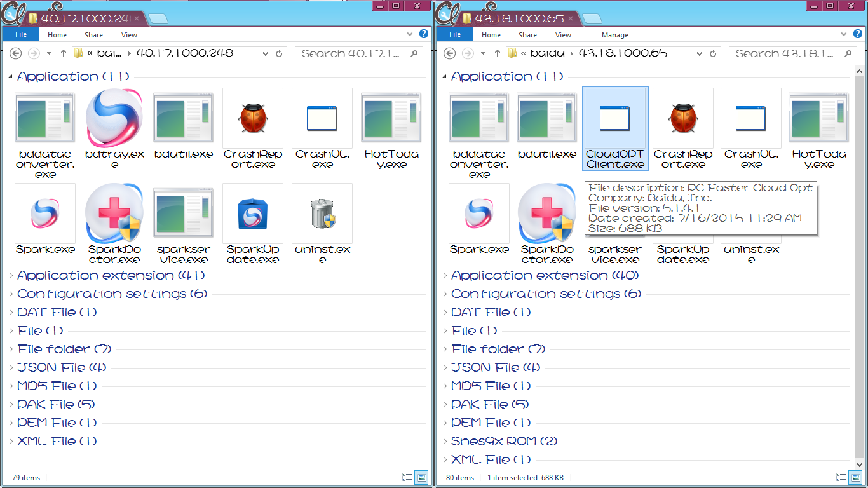Select bddataconverter.exe in right window

pos(479,136)
